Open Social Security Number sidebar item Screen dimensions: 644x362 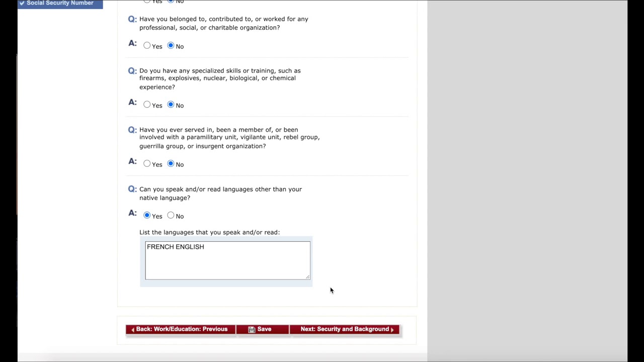(60, 4)
